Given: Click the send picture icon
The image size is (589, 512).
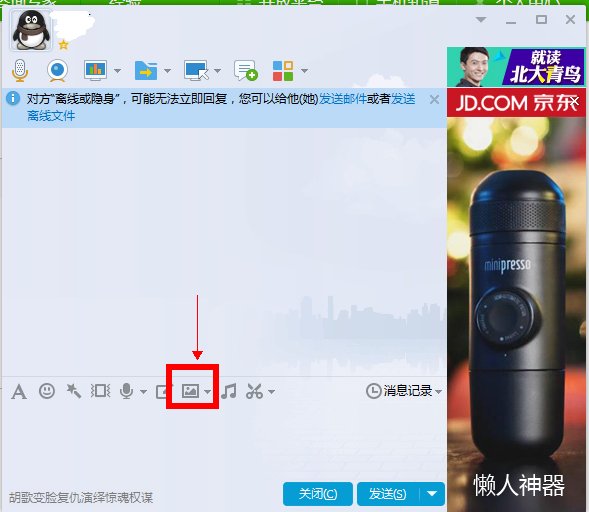Looking at the screenshot, I should click(190, 391).
